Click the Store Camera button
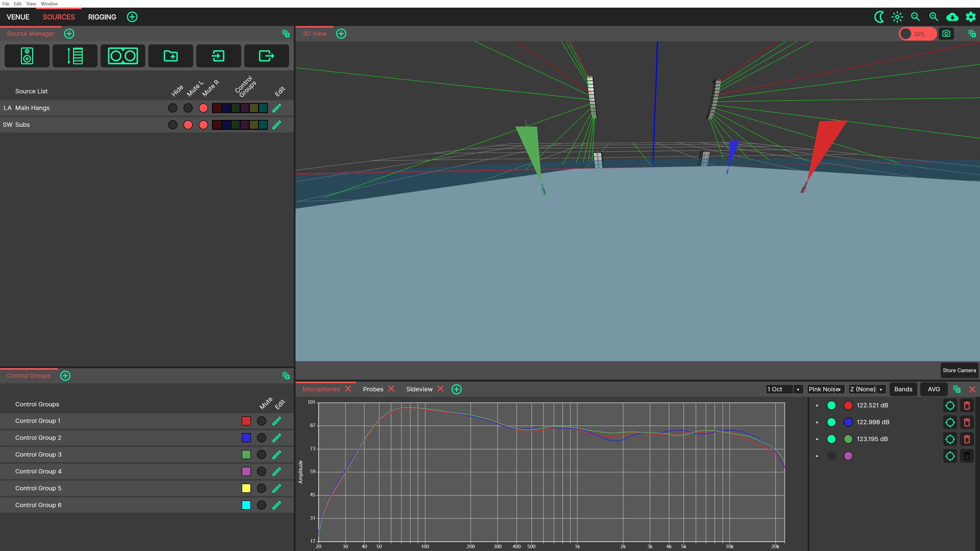The width and height of the screenshot is (980, 551). [959, 370]
